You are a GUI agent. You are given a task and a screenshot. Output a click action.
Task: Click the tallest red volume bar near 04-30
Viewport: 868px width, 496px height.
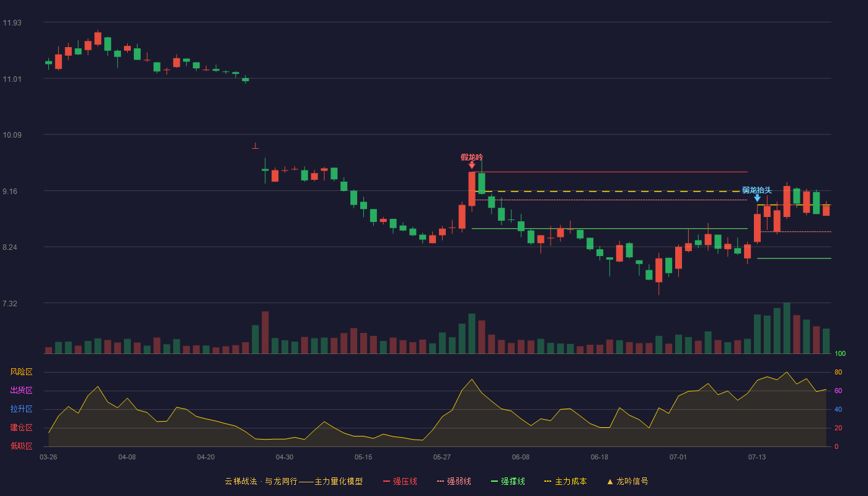tap(265, 332)
